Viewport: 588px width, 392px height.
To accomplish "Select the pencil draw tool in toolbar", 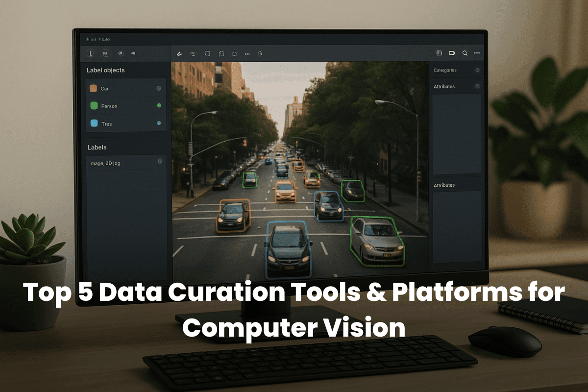I will pyautogui.click(x=179, y=53).
